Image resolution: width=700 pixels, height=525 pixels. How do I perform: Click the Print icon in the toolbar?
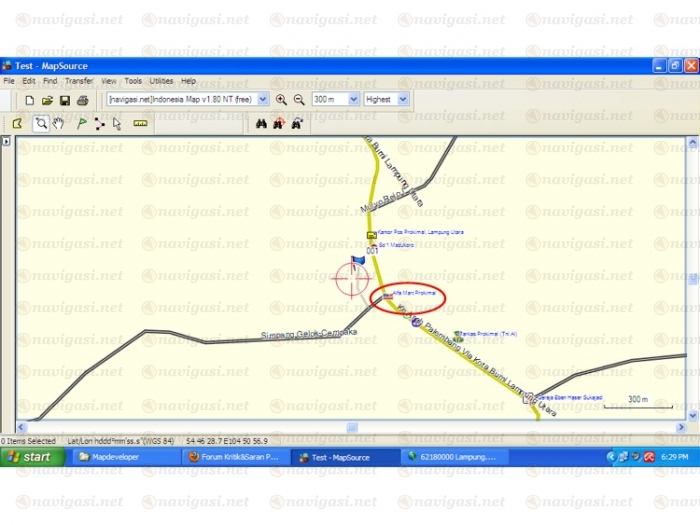[x=83, y=100]
